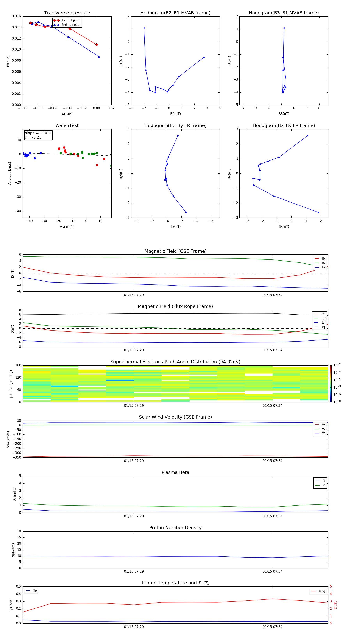351x644 pixels.
Task: Click 'Vy' legend entry in velocity plot
Action: point(320,429)
